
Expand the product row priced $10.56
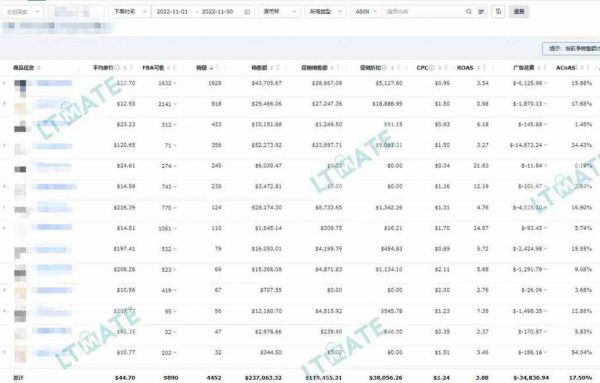4,290
